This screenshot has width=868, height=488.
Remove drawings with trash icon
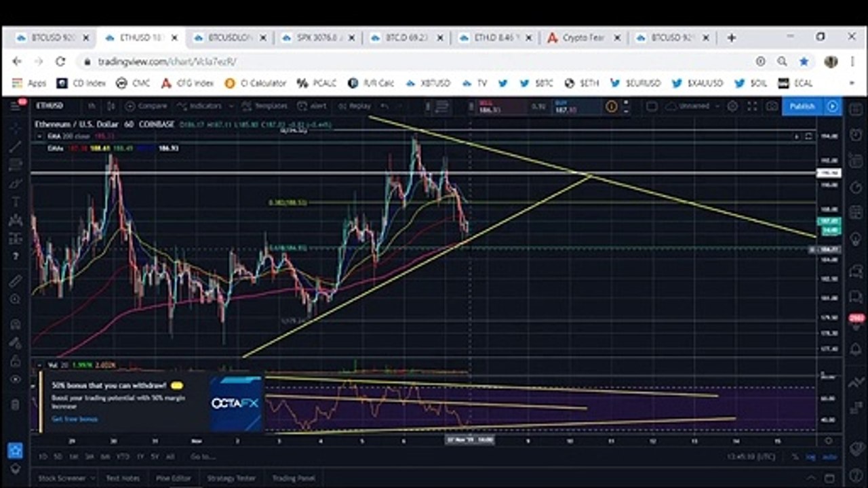(16, 405)
